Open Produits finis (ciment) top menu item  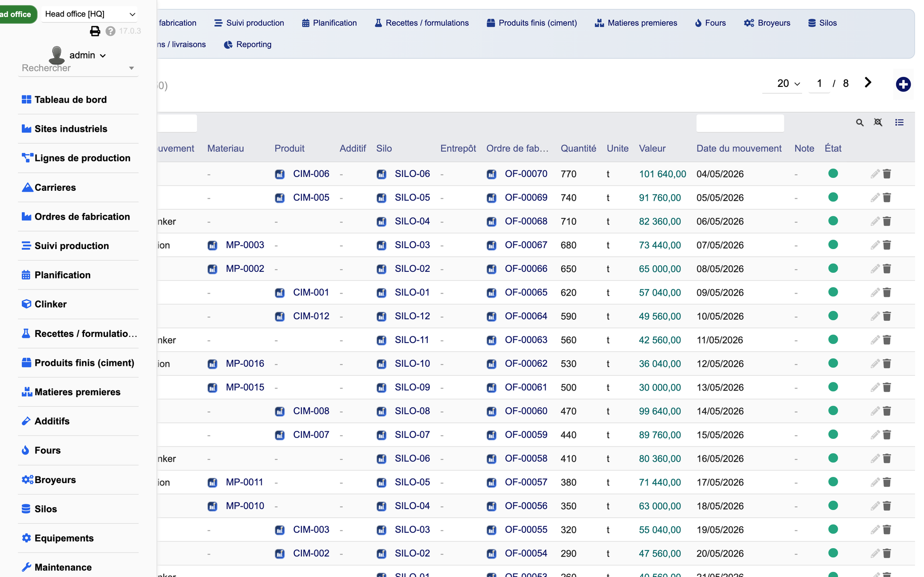tap(532, 23)
